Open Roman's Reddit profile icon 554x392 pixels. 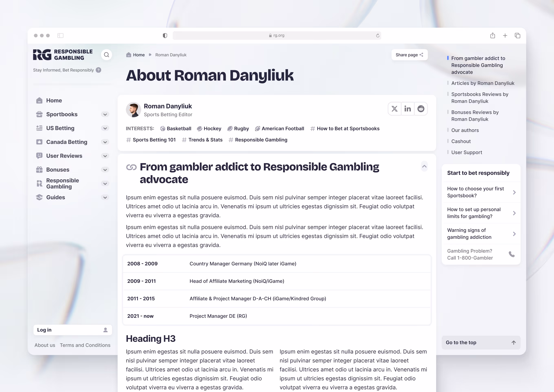421,109
